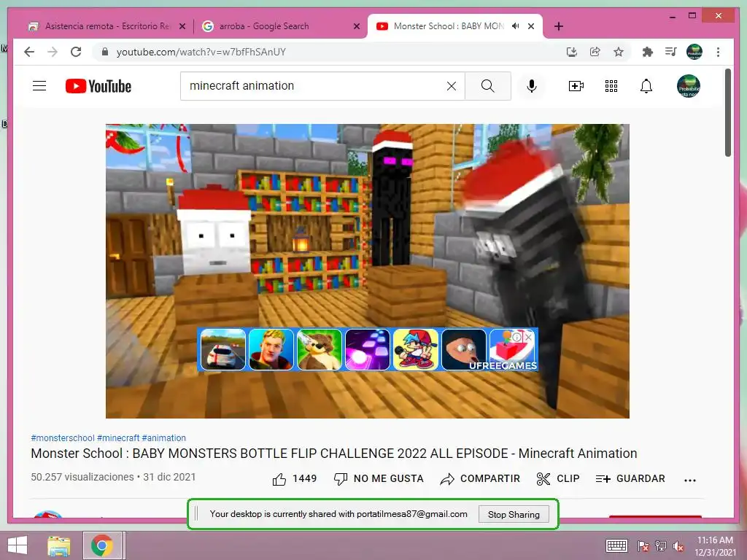Click the address bar URL
The height and width of the screenshot is (560, 747).
pyautogui.click(x=201, y=52)
